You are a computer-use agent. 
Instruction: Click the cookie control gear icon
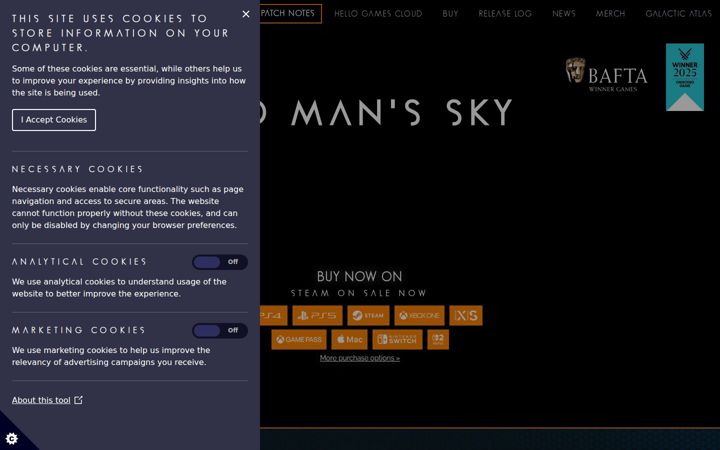11,439
